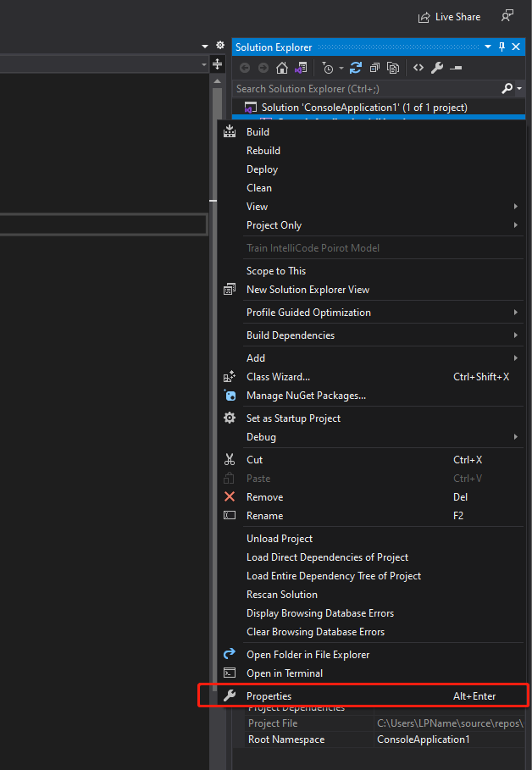Click the Refresh icon in Solution Explorer toolbar
Screen dimensions: 532x770
click(354, 67)
